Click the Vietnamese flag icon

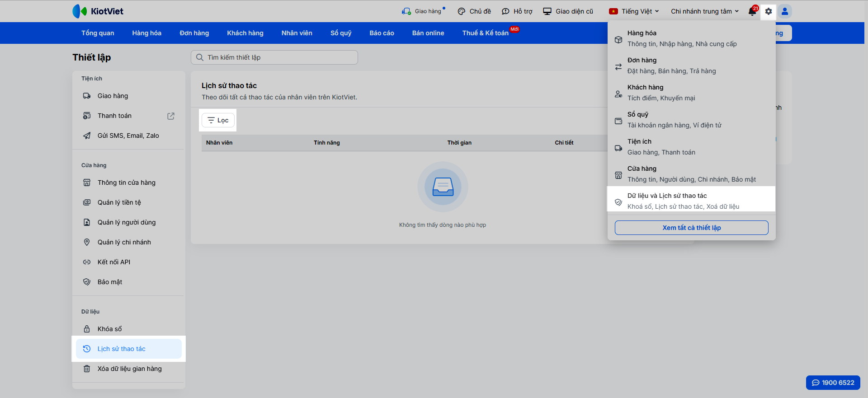(x=613, y=11)
